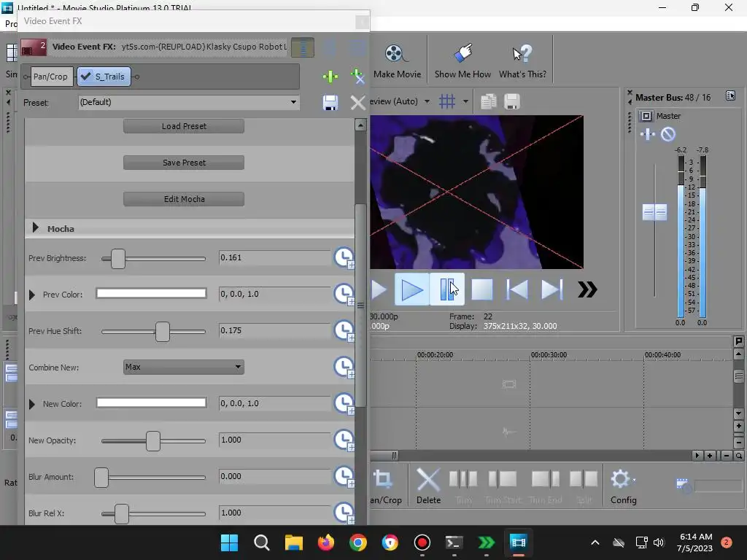Click the timeline zoom magnifier icon
The width and height of the screenshot is (747, 560).
click(739, 456)
